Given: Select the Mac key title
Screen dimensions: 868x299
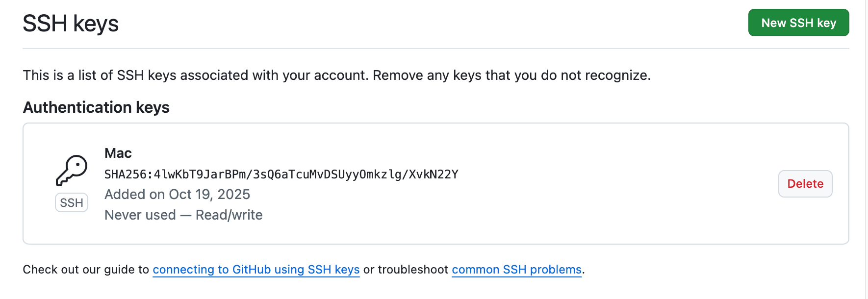Looking at the screenshot, I should tap(118, 153).
